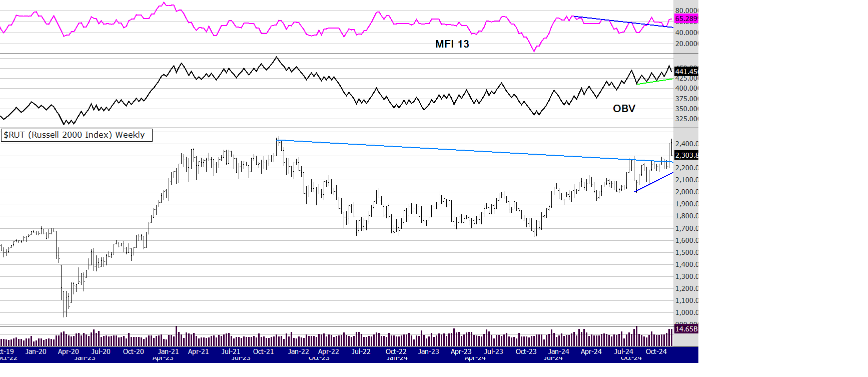
Task: Click the 1,900.0 price axis label
Action: point(686,204)
